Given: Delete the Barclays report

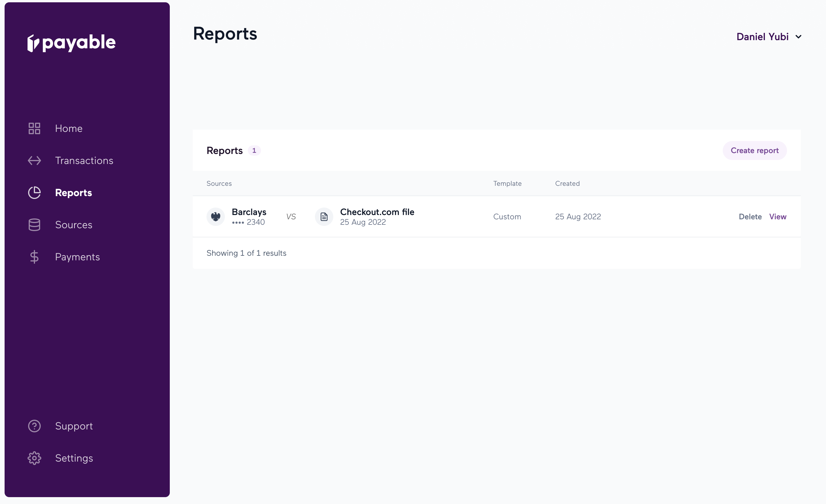Looking at the screenshot, I should point(750,217).
